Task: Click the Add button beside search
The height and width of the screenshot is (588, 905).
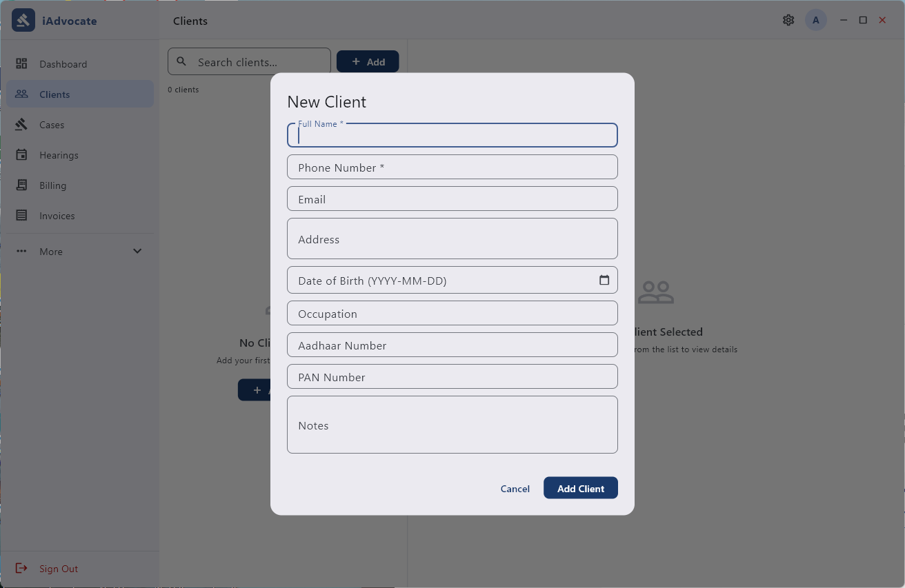Action: pyautogui.click(x=368, y=61)
